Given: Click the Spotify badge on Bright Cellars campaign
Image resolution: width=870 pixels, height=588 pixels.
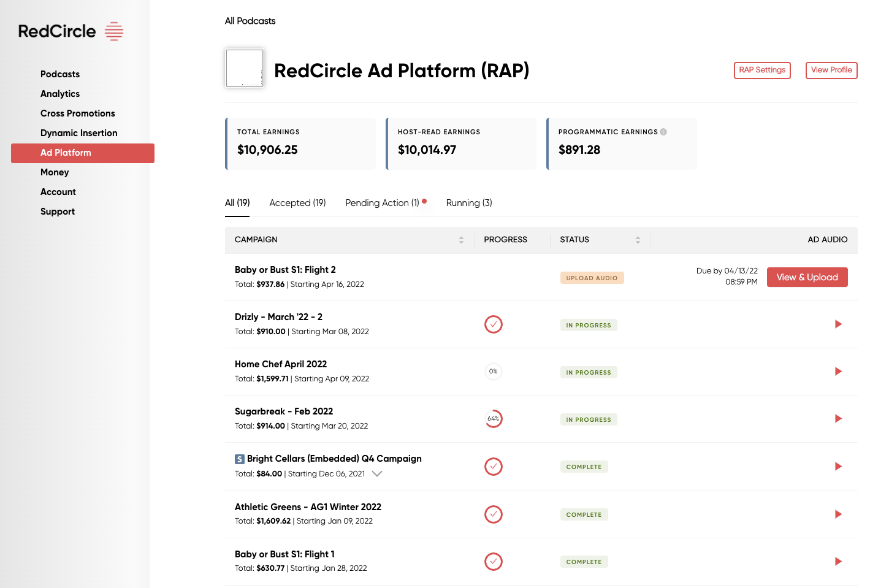Looking at the screenshot, I should pos(239,458).
